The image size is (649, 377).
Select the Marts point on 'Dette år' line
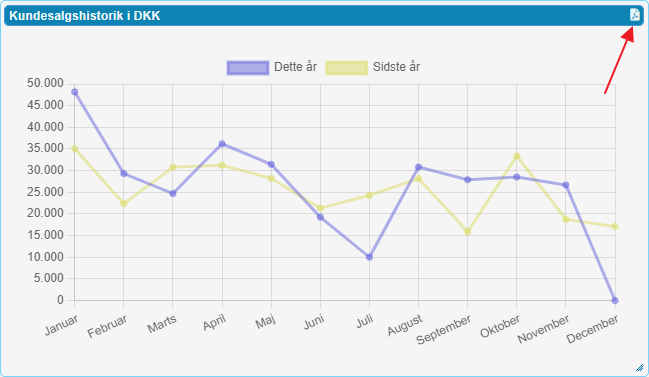(173, 193)
